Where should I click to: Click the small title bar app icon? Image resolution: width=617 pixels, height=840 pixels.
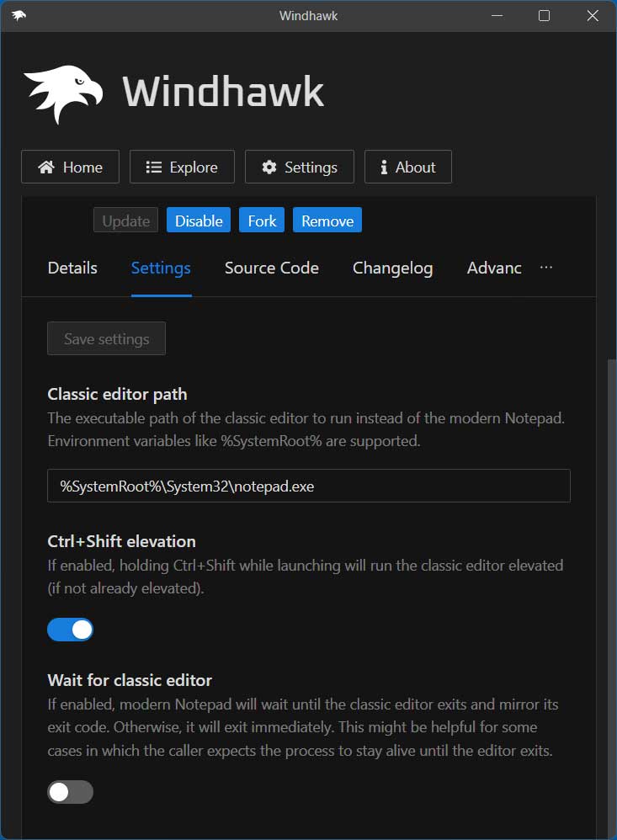click(x=19, y=16)
